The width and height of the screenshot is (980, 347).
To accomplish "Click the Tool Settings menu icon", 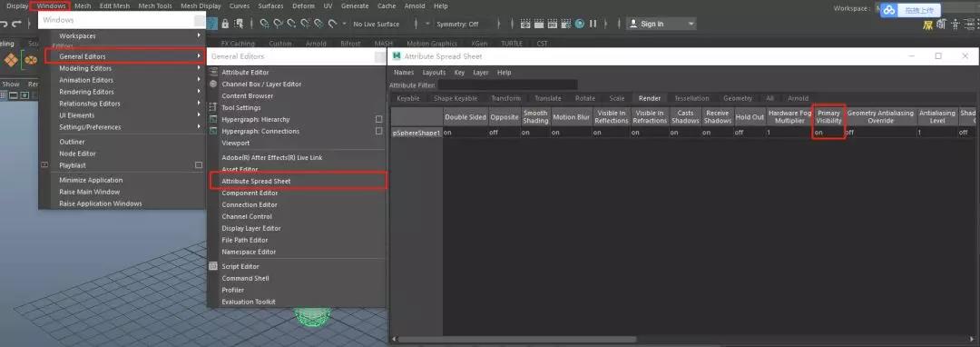I will pos(213,107).
